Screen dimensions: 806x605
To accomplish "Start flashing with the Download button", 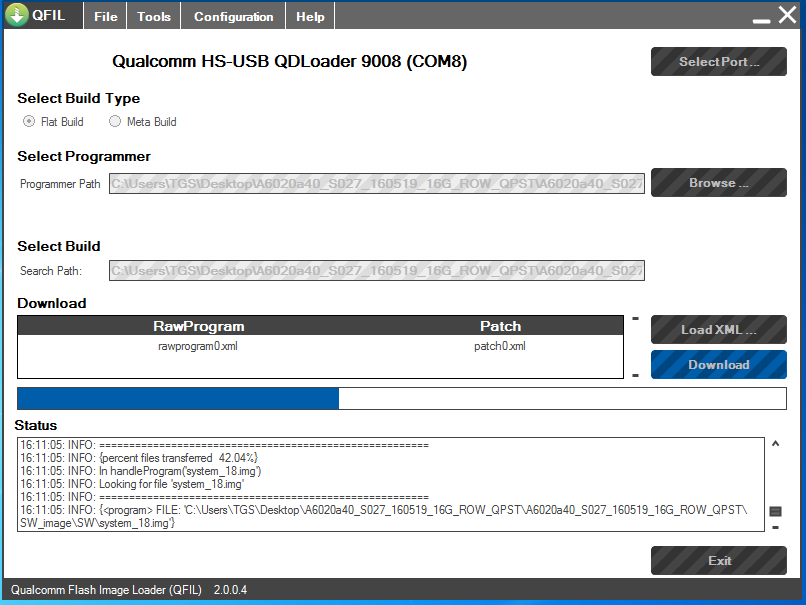I will click(x=719, y=364).
